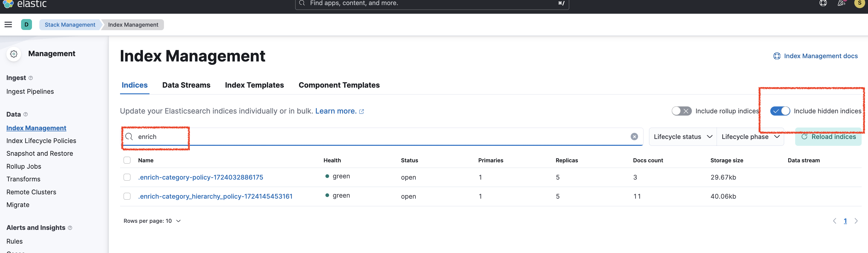The width and height of the screenshot is (868, 253).
Task: Toggle Include hidden indices switch
Action: (780, 111)
